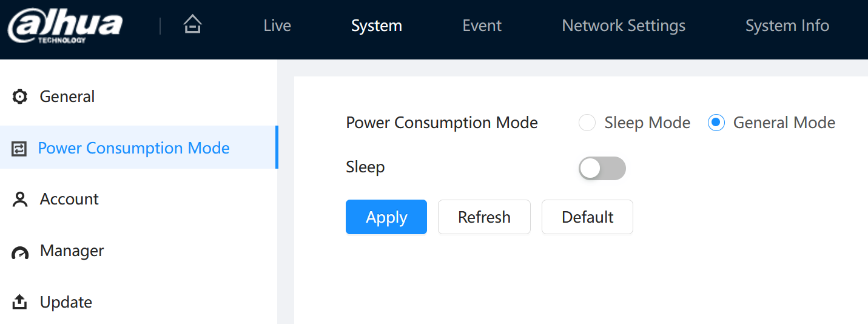Open the Live tab
The height and width of the screenshot is (324, 868).
pos(277,25)
